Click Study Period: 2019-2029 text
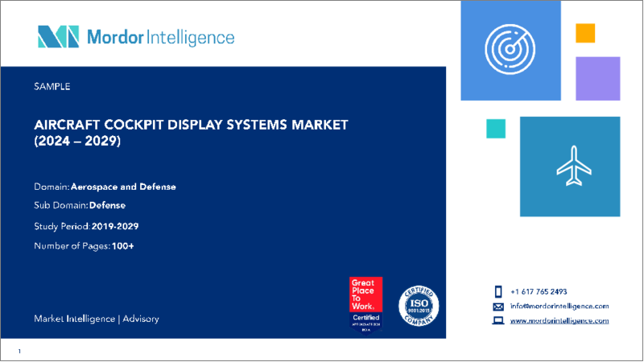This screenshot has width=644, height=362. pos(86,227)
